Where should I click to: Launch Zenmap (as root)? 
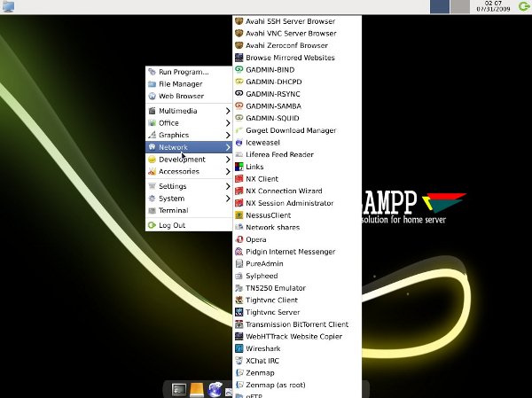(297, 385)
